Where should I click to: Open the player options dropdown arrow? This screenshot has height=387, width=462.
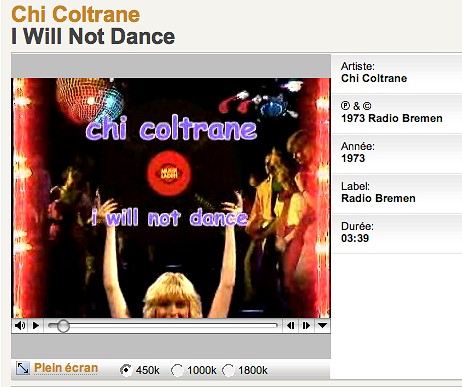click(322, 325)
